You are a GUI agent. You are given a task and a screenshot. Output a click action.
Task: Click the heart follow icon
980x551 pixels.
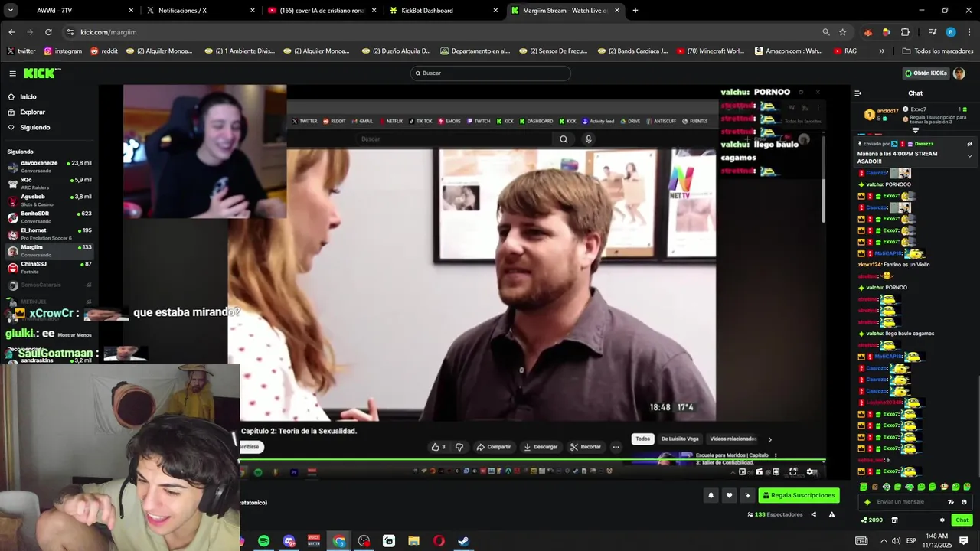tap(729, 495)
